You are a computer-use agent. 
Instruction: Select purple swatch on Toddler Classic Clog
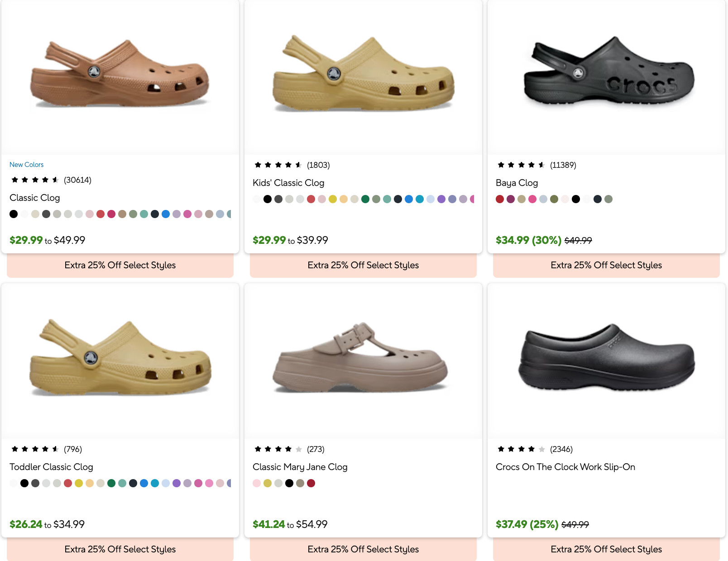coord(177,483)
